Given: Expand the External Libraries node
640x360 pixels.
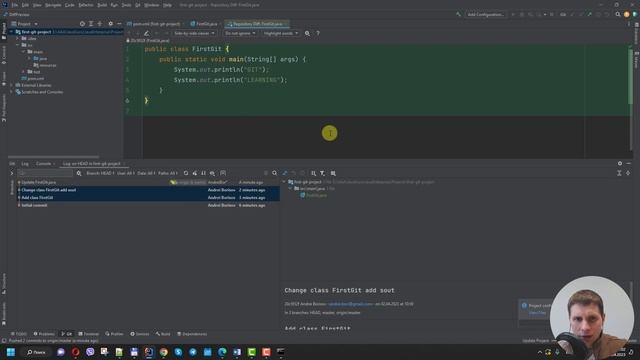Looking at the screenshot, I should 12,85.
